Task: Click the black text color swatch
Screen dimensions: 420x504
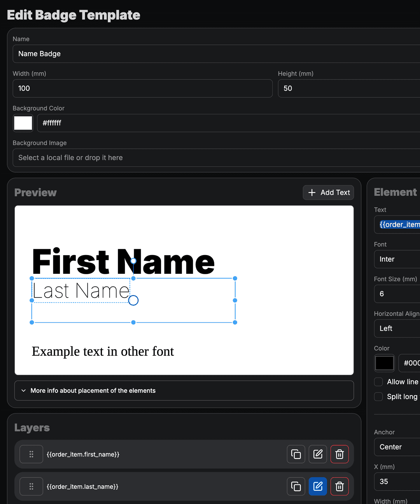Action: point(384,363)
